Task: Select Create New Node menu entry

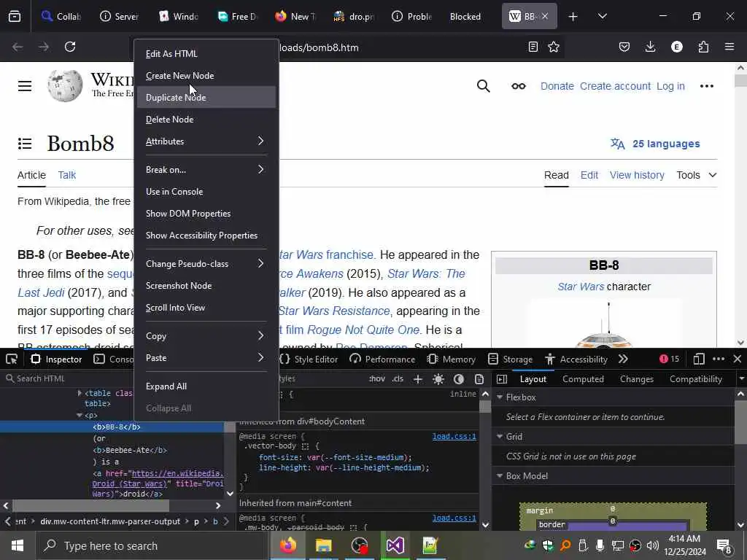Action: (x=206, y=76)
